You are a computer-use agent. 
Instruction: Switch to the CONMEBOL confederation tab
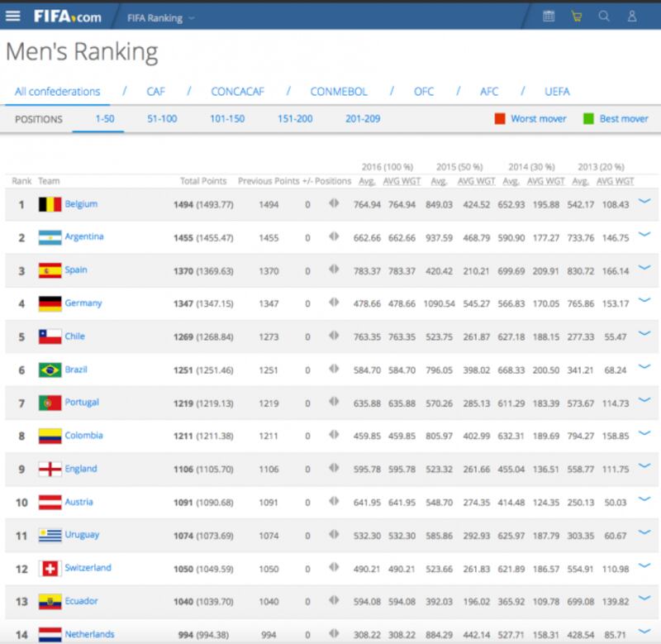[339, 92]
